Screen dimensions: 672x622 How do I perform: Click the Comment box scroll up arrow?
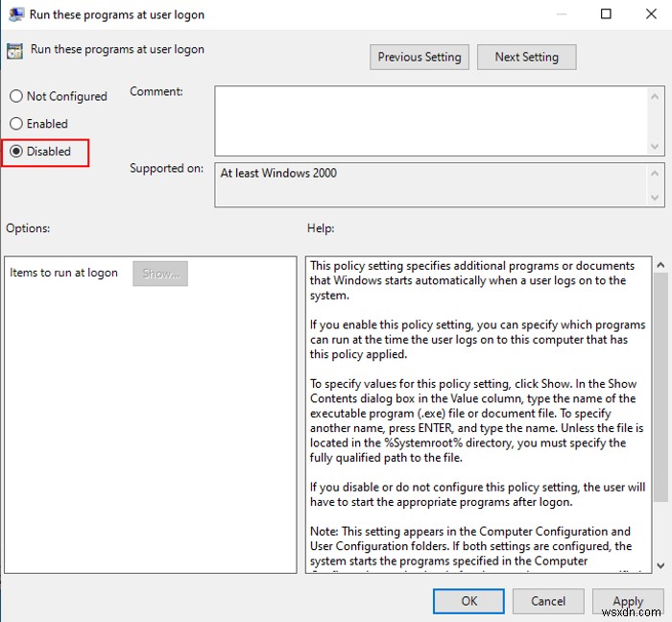[x=655, y=97]
